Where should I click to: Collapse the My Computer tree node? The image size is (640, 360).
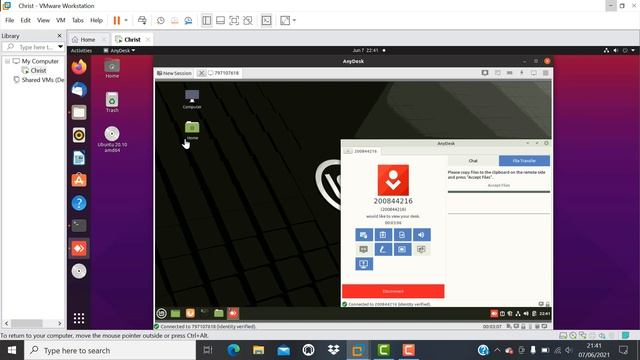point(7,61)
